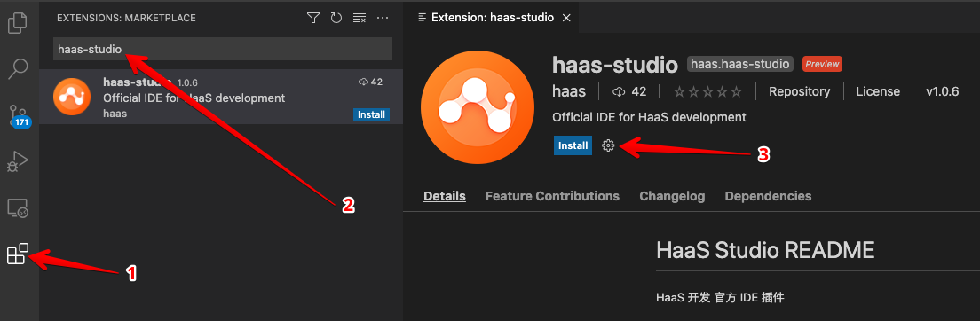Click the red Preview badge

point(822,64)
